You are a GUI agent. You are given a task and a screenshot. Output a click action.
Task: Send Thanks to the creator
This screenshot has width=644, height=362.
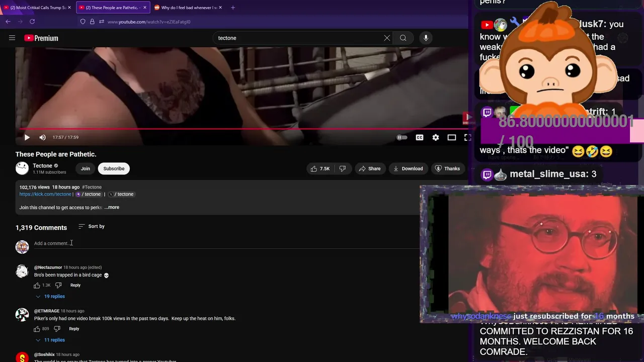coord(447,168)
